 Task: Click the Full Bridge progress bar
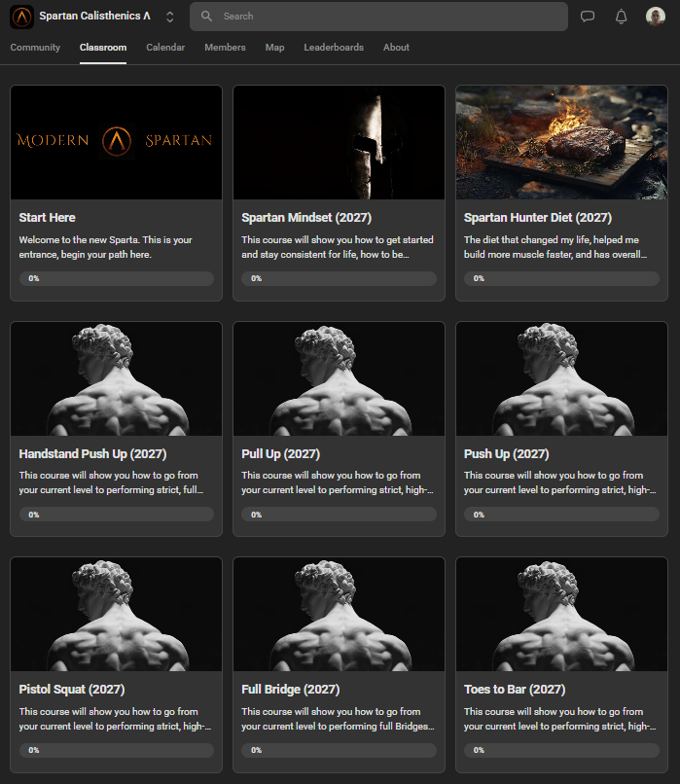[339, 750]
